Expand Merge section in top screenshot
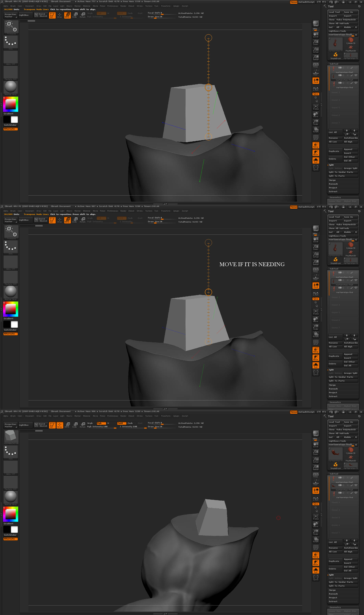364x615 pixels. (x=332, y=180)
